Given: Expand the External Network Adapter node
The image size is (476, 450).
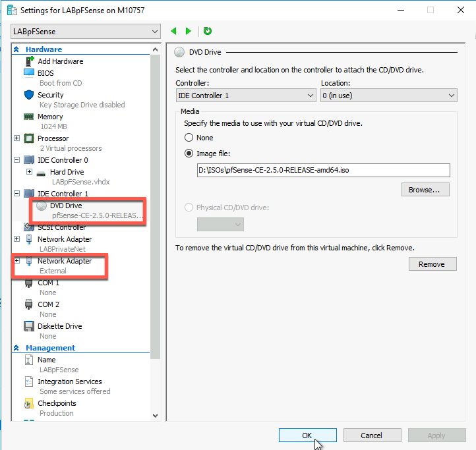Looking at the screenshot, I should (17, 261).
